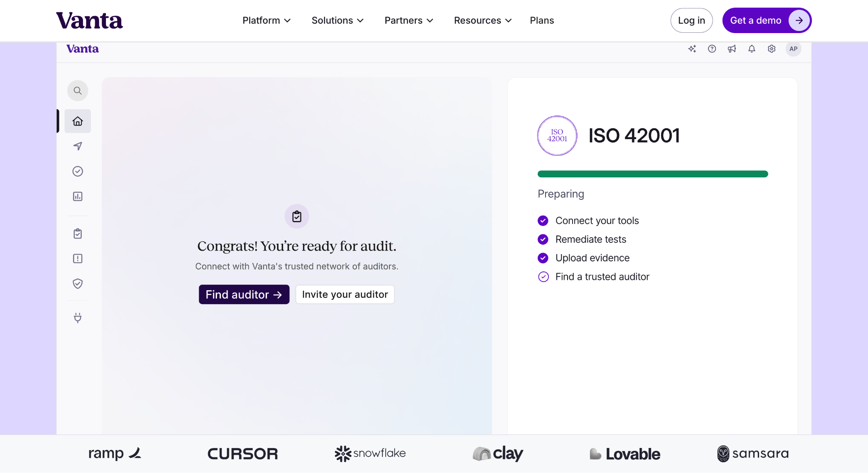868x473 pixels.
Task: Expand the Partners dropdown menu
Action: [x=409, y=20]
